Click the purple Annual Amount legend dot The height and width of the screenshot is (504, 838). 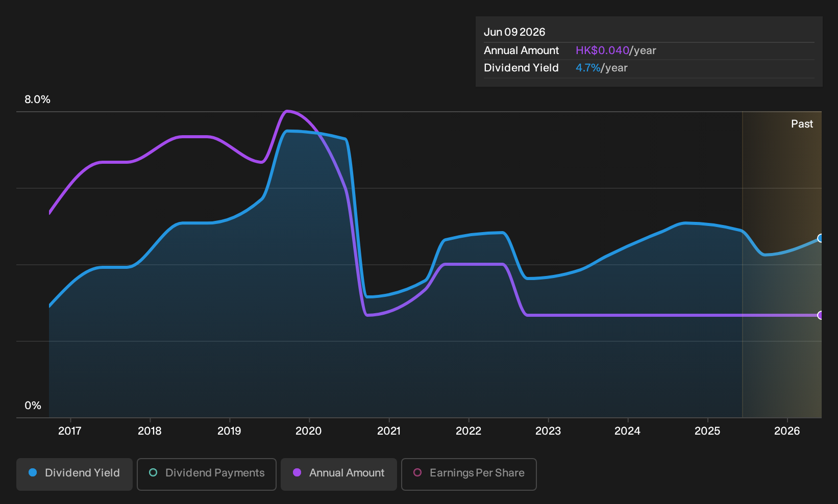point(297,472)
